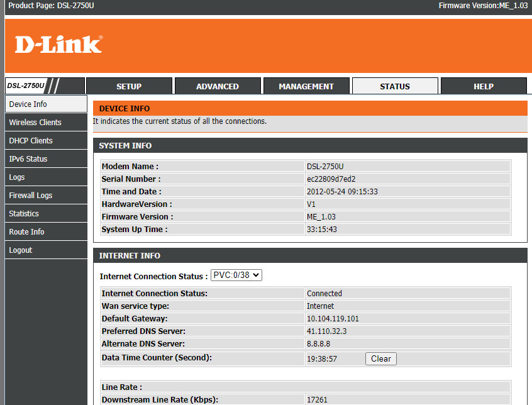Click the SYSTEM INFO section header

pos(310,145)
